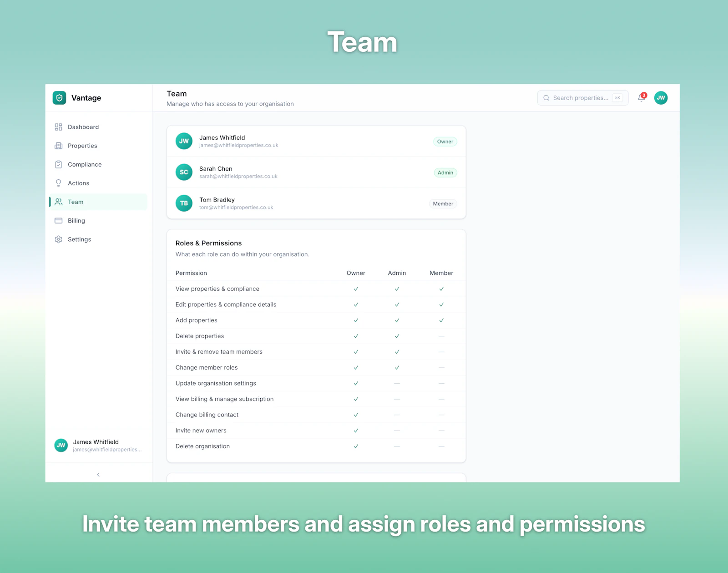Click Member checkmark for Add properties

441,320
